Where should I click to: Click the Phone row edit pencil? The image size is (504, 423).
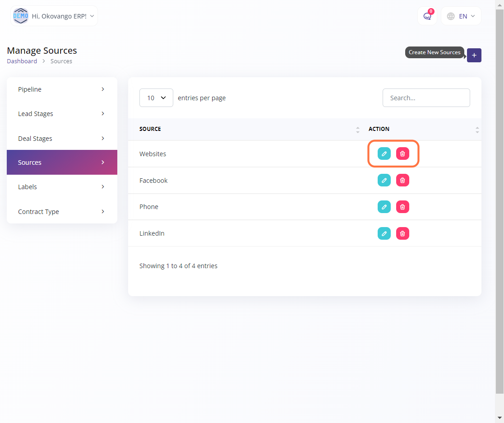384,207
